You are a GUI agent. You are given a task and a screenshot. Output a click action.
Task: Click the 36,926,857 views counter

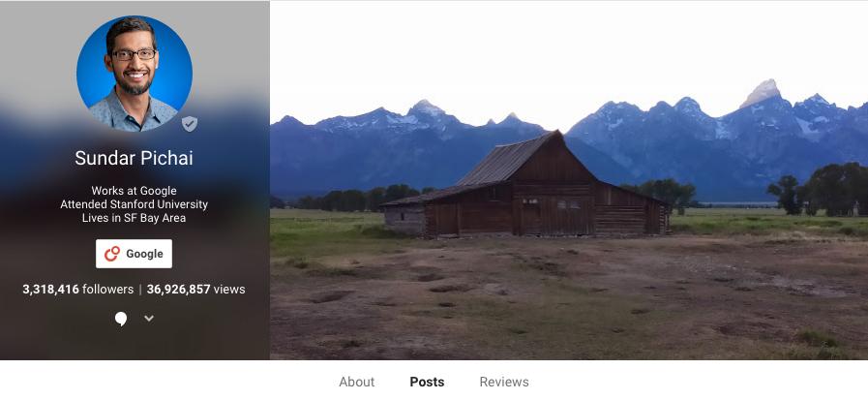pos(196,290)
